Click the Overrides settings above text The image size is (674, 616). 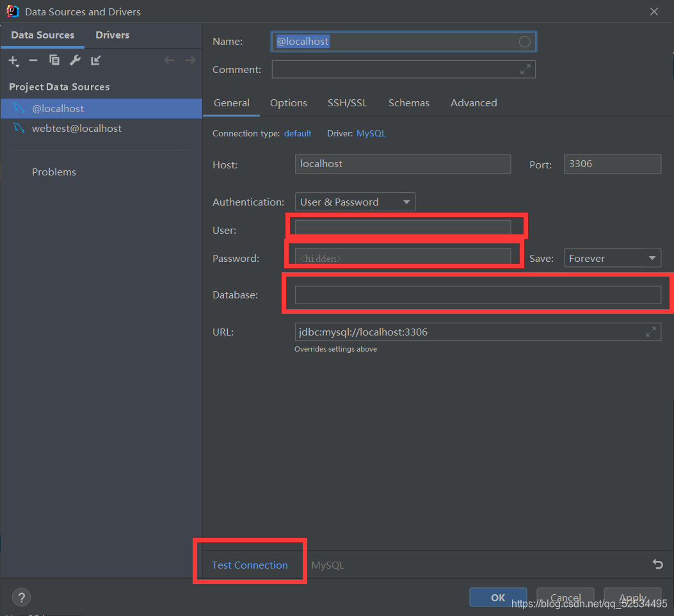click(335, 349)
